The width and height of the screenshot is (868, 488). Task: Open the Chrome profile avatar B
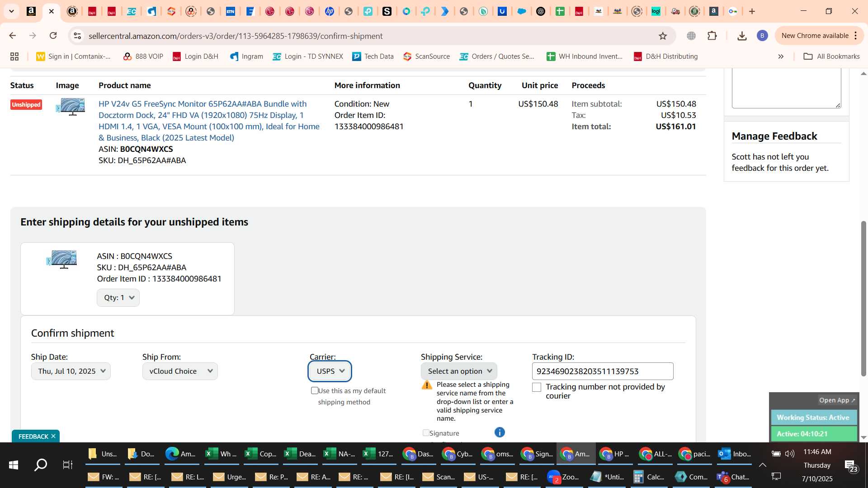tap(762, 36)
